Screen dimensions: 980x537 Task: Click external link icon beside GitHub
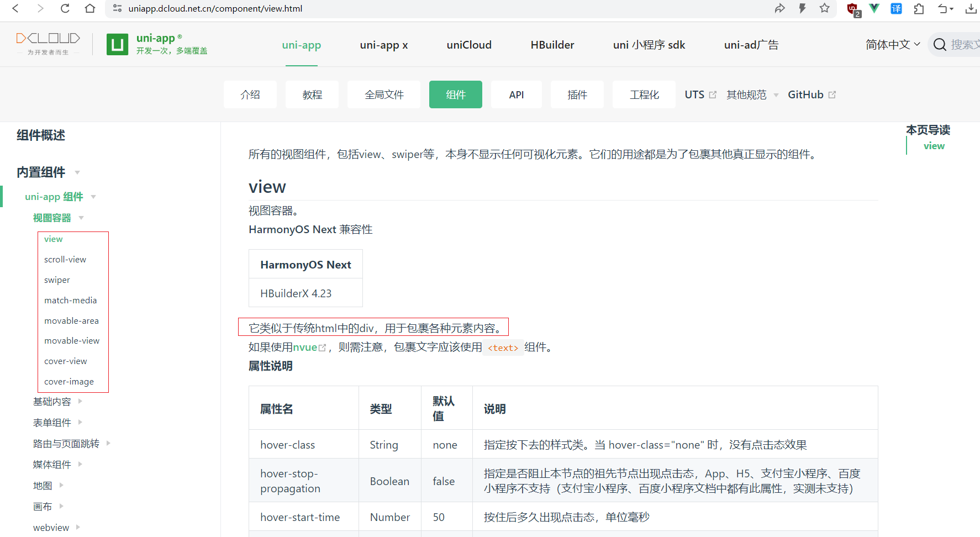coord(832,94)
